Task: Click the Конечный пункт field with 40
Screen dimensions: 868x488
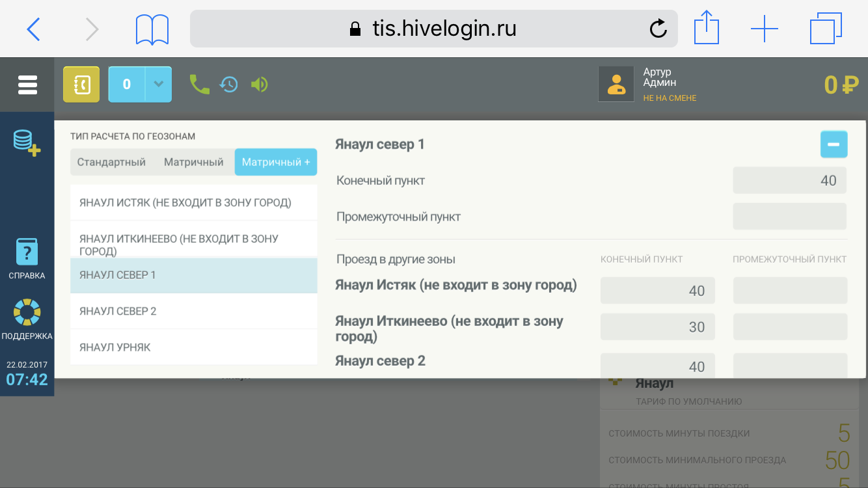Action: 789,181
